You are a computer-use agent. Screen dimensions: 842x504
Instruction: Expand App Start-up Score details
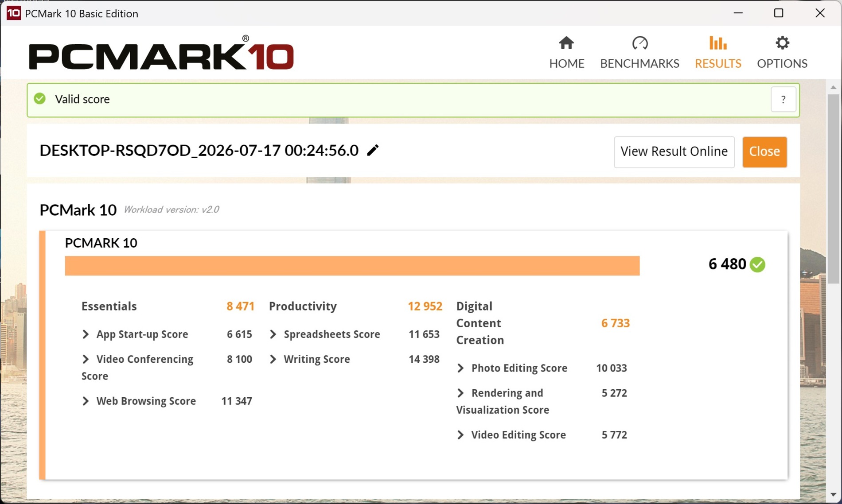coord(86,334)
